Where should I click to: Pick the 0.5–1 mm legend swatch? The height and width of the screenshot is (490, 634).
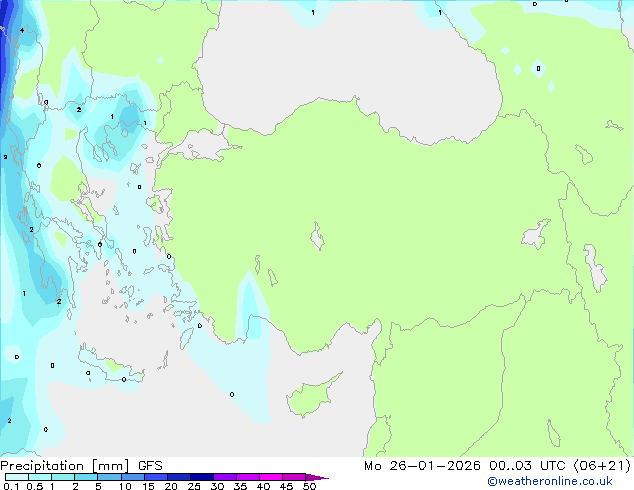click(x=40, y=477)
